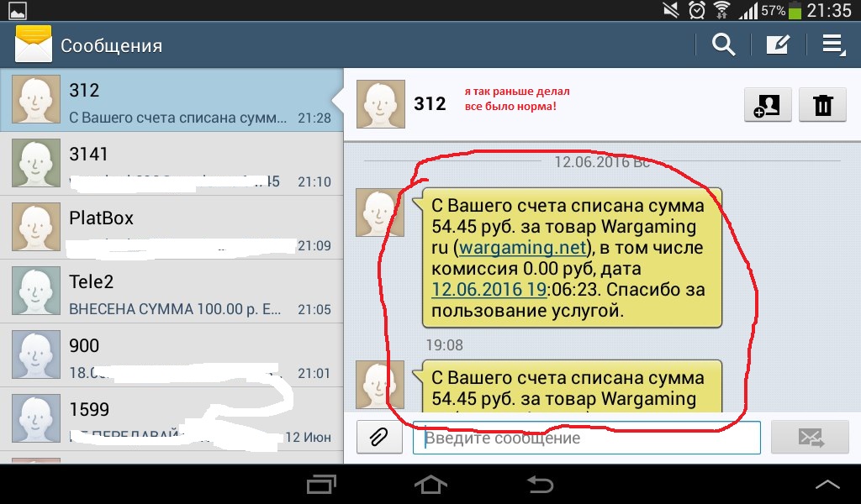Focus the "Введите сообщение" input field
The width and height of the screenshot is (861, 504).
pos(586,438)
